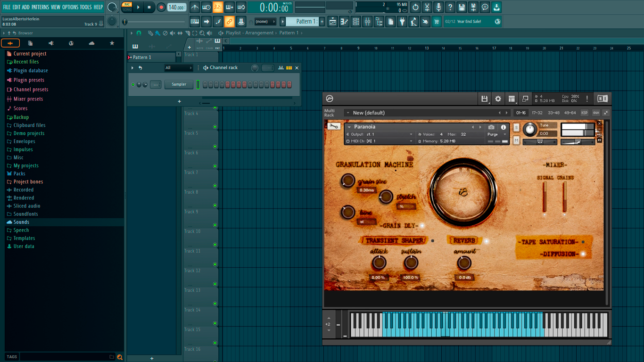The width and height of the screenshot is (644, 362).
Task: Open the (none) snap dropdown
Action: click(x=265, y=21)
